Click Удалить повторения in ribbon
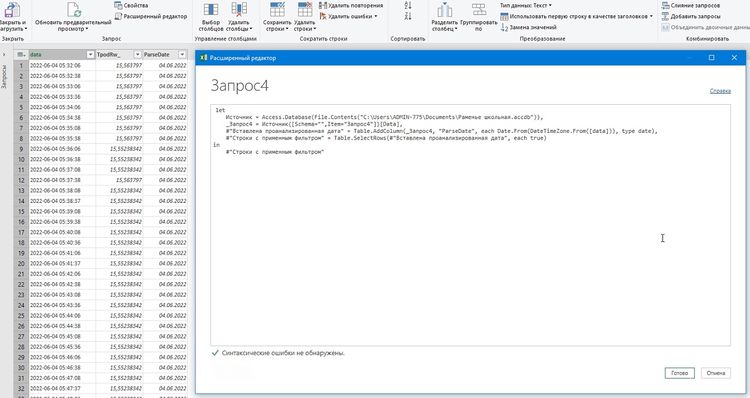 351,5
